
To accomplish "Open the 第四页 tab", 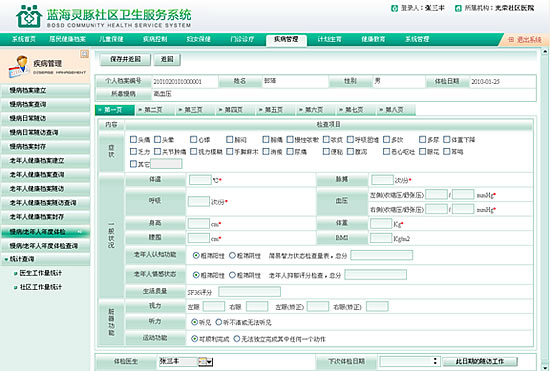I will click(234, 110).
